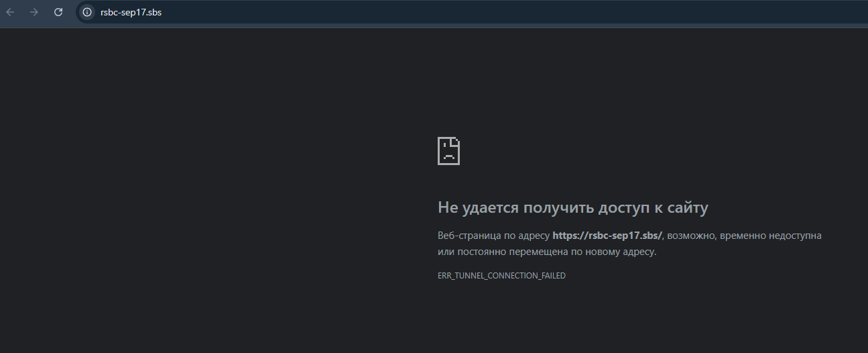868x353 pixels.
Task: Click the text "Веб-страница по адресу"
Action: [493, 236]
